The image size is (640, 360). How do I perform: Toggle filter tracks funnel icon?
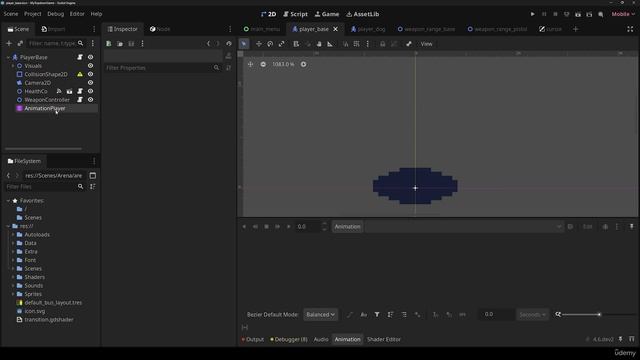[x=377, y=315]
